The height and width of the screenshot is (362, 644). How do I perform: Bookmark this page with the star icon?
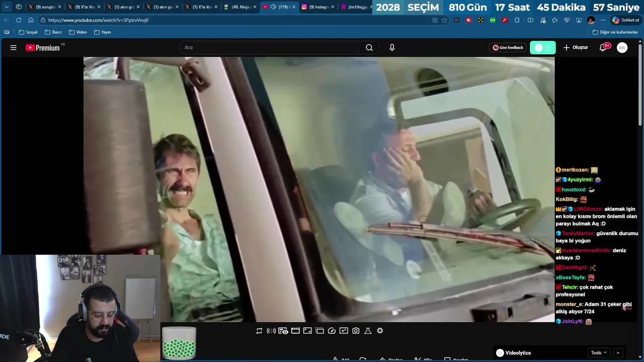444,20
